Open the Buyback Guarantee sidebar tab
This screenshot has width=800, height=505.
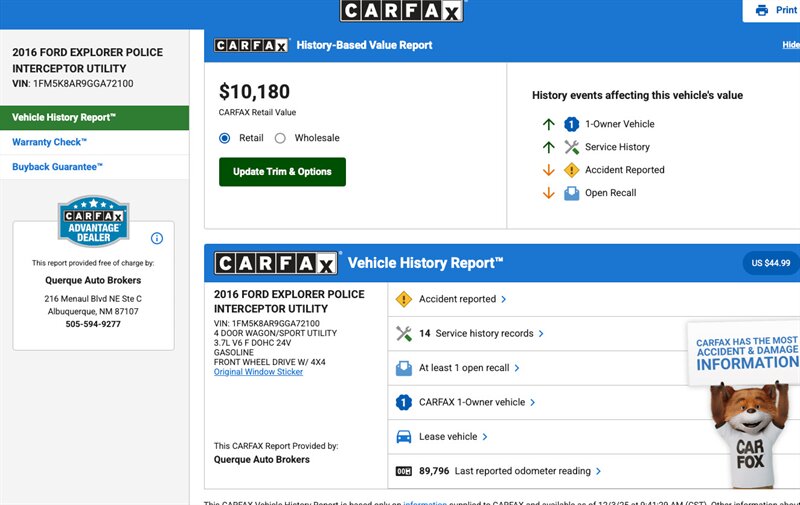coord(58,167)
